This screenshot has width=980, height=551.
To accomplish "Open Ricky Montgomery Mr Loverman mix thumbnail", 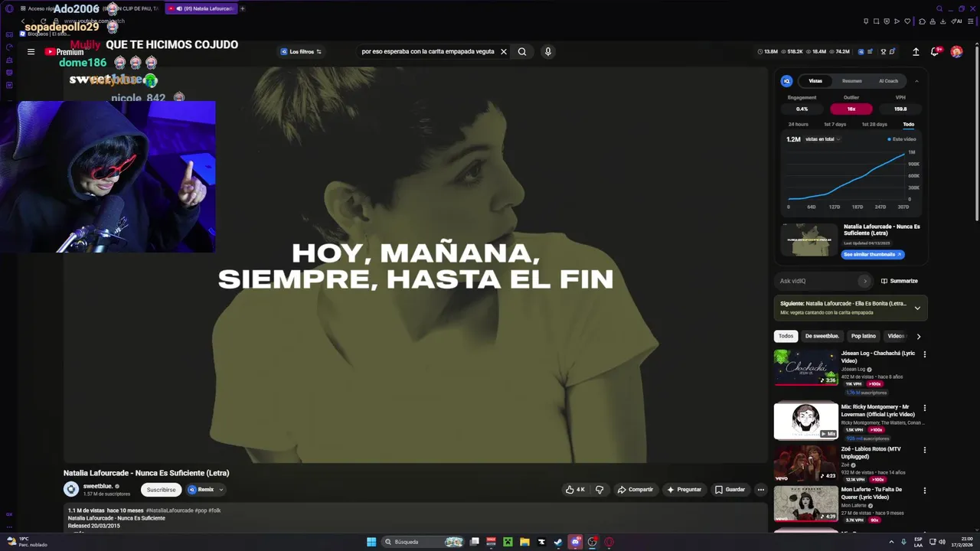I will pyautogui.click(x=805, y=422).
